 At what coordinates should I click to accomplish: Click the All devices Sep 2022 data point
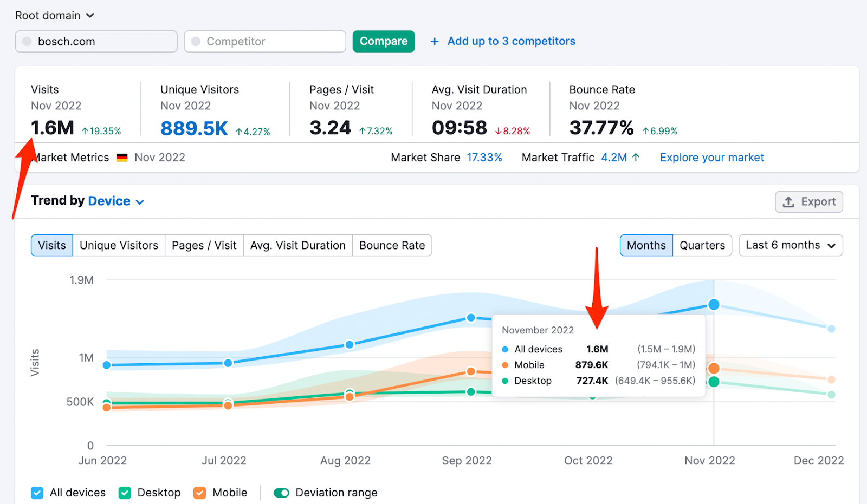tap(471, 318)
